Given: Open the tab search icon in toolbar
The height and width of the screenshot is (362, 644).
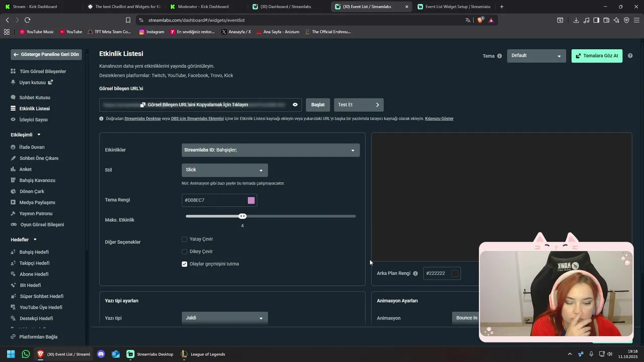Looking at the screenshot, I should click(560, 20).
